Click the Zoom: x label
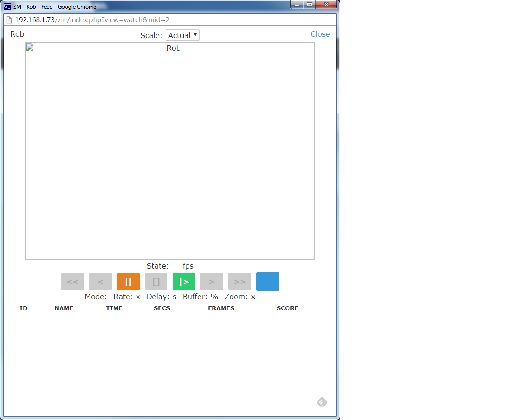 [x=240, y=297]
